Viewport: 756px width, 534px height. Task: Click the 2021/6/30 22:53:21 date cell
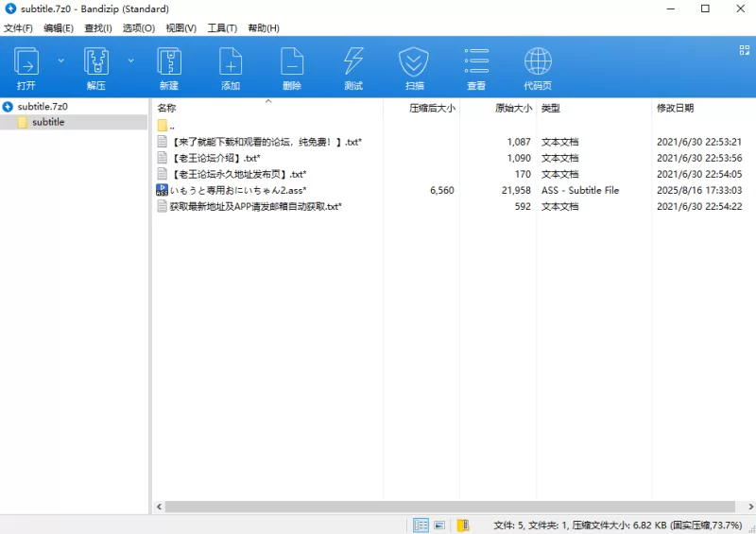pyautogui.click(x=699, y=142)
